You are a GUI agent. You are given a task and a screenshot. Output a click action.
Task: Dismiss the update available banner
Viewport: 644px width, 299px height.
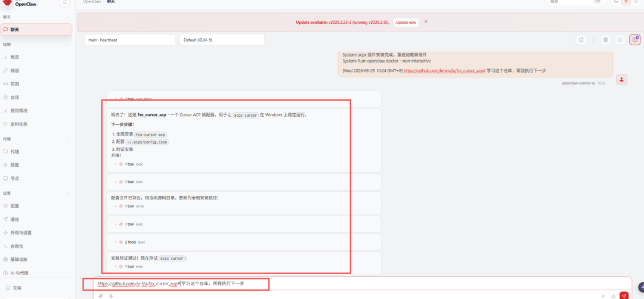pos(426,21)
